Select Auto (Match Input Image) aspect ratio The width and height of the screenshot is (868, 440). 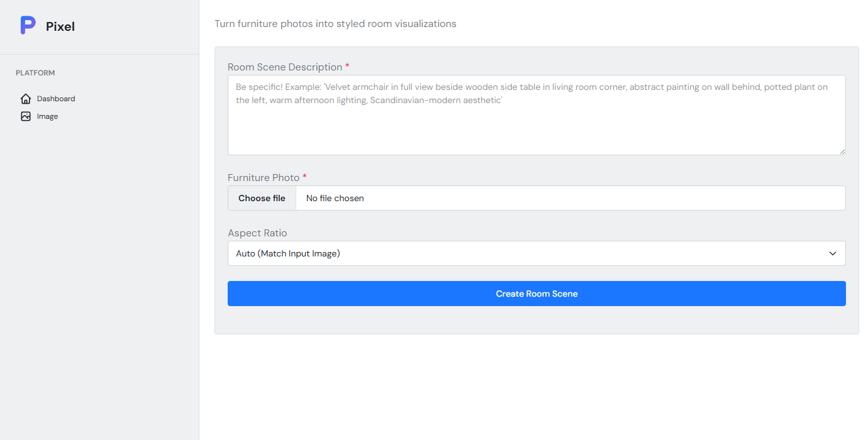pyautogui.click(x=537, y=253)
